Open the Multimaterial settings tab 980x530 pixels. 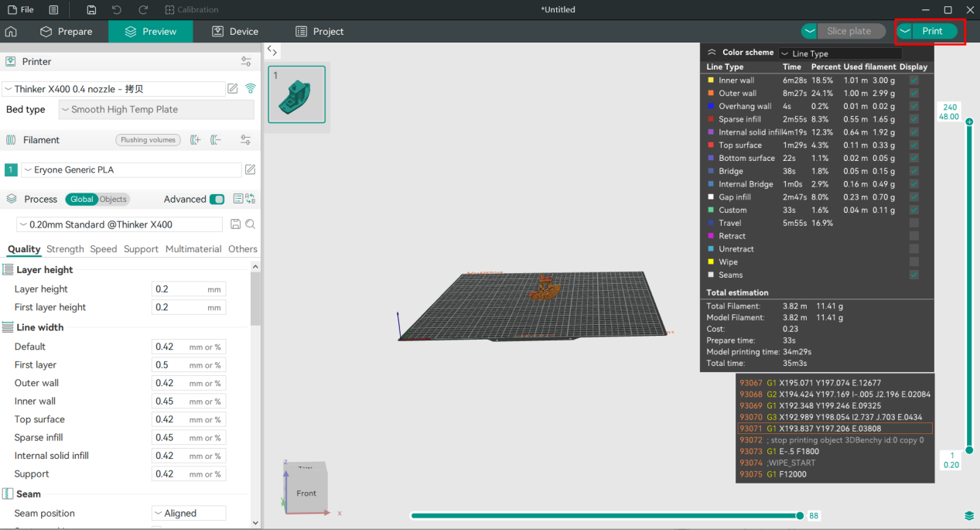193,249
